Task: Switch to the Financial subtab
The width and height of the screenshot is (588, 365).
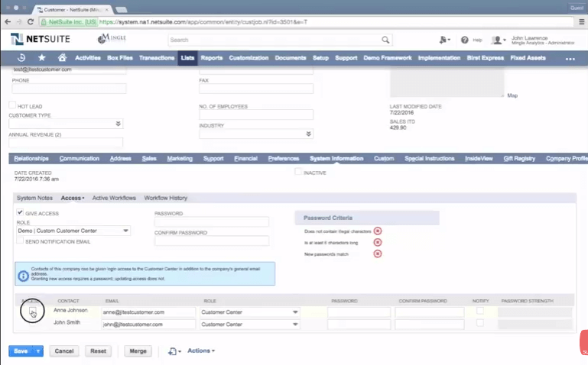Action: [x=245, y=159]
